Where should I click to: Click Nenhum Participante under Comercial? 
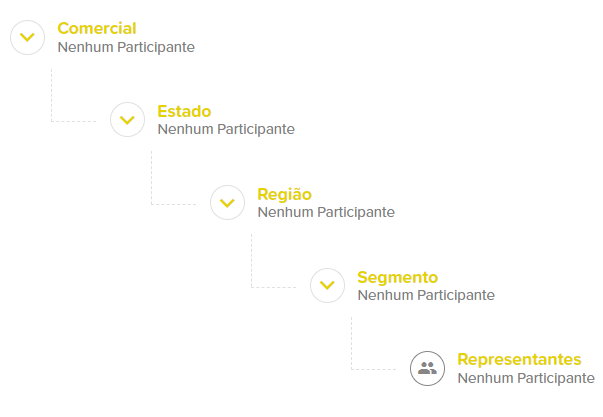click(x=126, y=46)
